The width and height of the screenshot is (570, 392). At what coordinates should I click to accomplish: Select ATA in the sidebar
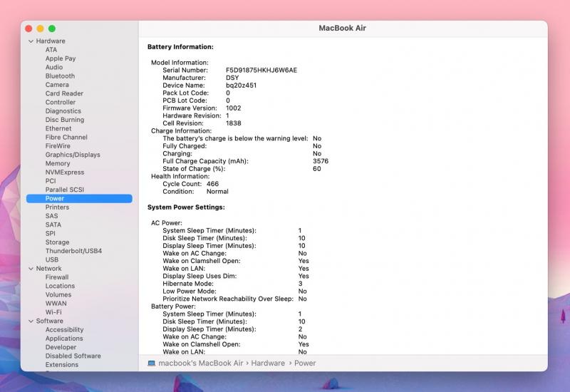click(x=51, y=50)
